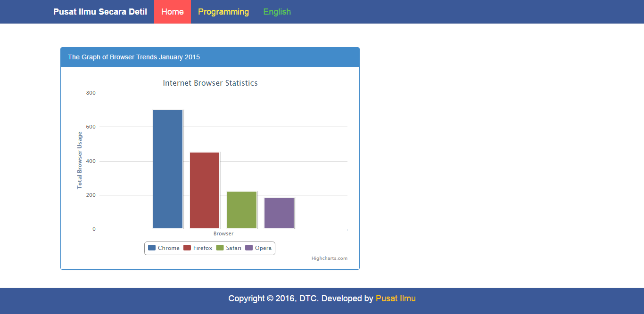Click the Pusat Ilmu Secara Detil brand link
Image resolution: width=644 pixels, height=314 pixels.
99,11
